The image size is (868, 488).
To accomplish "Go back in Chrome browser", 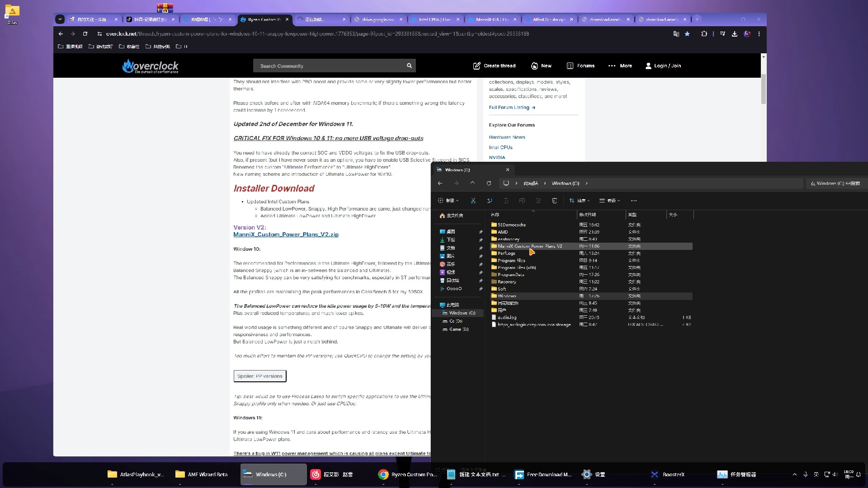I will pos(61,33).
